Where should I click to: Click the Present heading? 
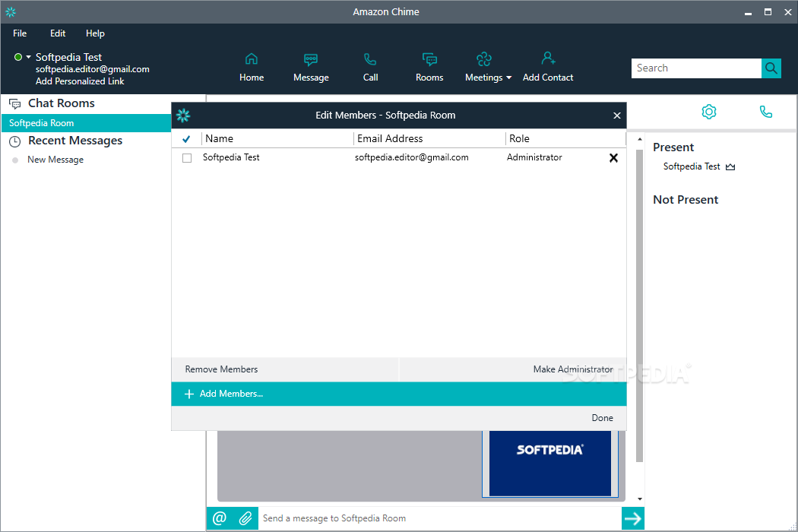673,147
